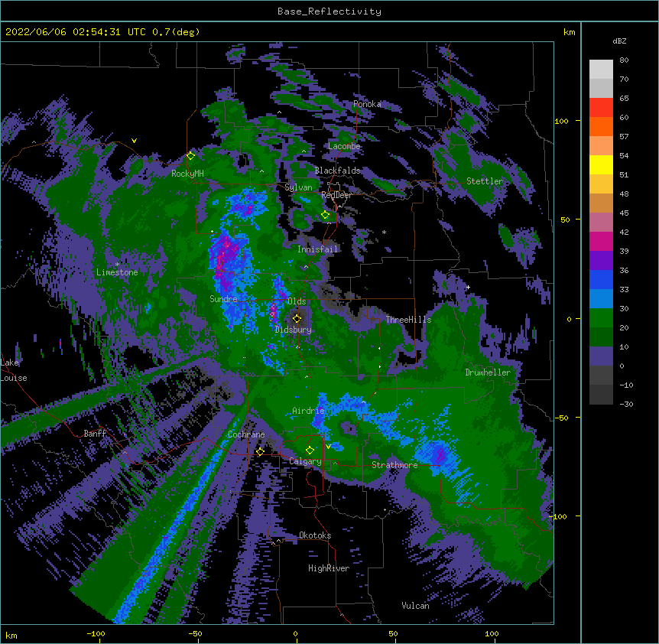Click the Banff town label
This screenshot has height=644, width=659.
(95, 434)
